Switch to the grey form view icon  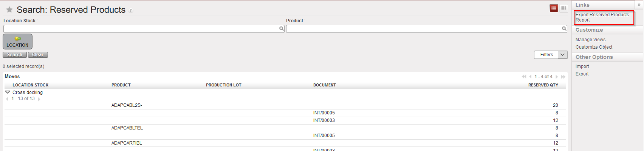563,8
